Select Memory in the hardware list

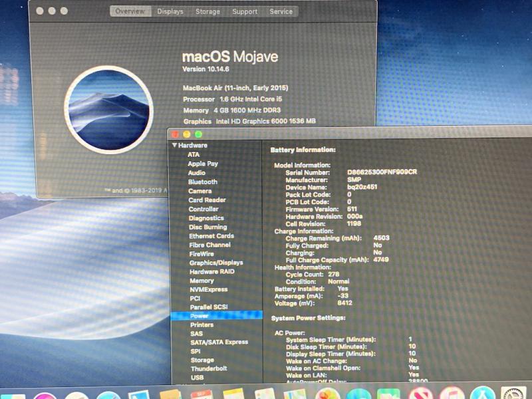click(x=201, y=281)
